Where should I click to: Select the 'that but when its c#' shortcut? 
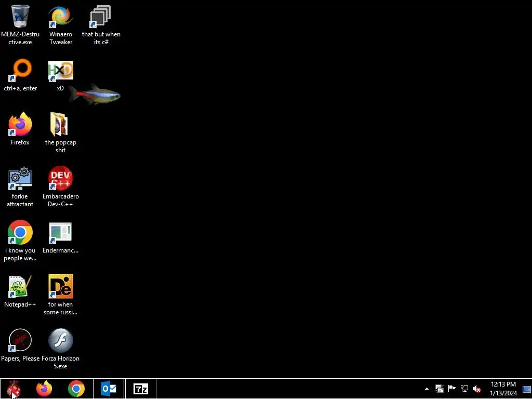[101, 16]
